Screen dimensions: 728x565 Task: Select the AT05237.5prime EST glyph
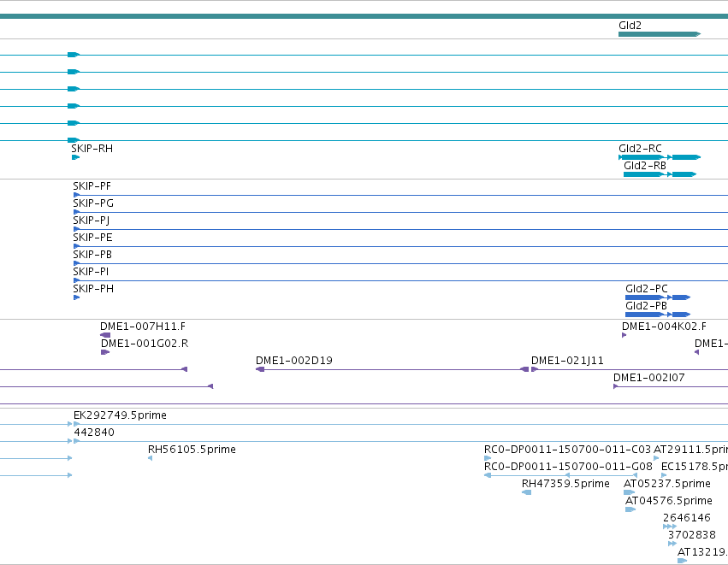[x=629, y=492]
